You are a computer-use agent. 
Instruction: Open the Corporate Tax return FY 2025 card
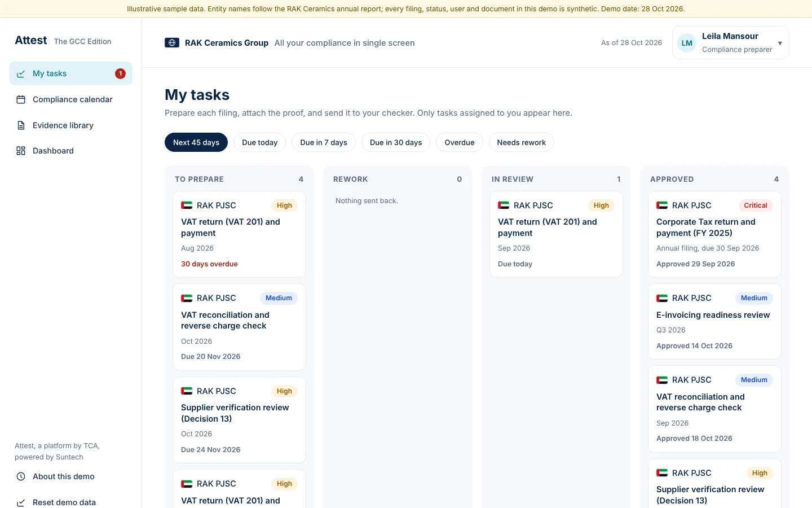click(714, 234)
